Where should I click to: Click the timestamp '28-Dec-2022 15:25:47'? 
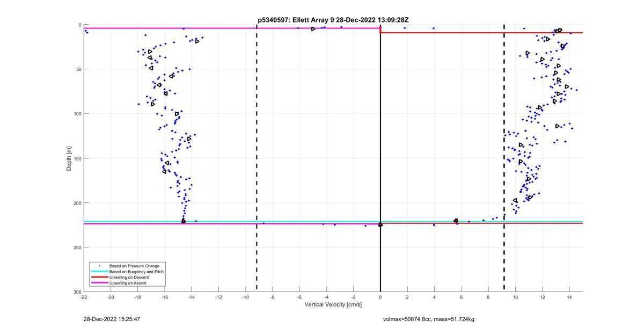tap(112, 319)
